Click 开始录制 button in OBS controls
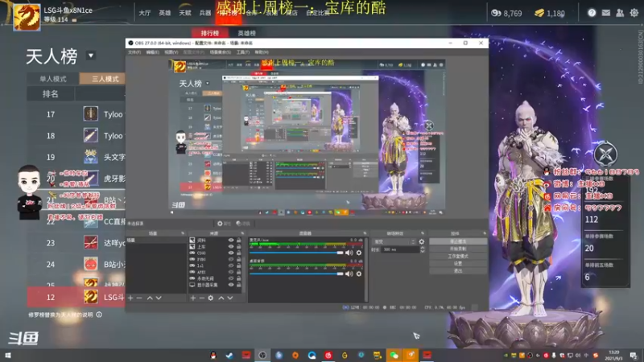The height and width of the screenshot is (362, 644). [458, 249]
